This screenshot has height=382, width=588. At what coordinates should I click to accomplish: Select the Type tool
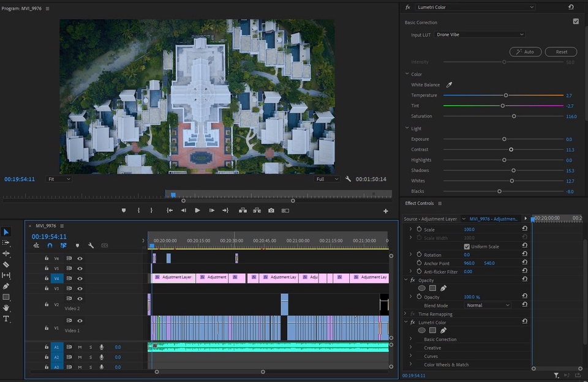click(6, 319)
